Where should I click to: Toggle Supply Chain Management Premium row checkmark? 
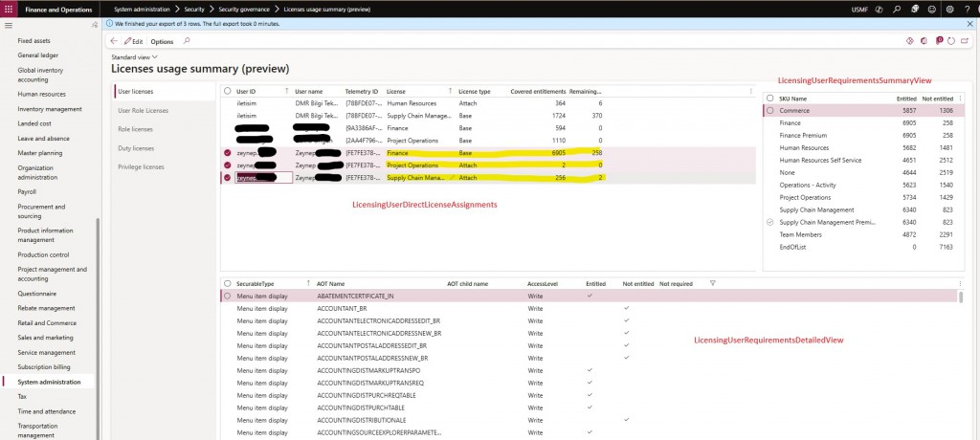770,223
